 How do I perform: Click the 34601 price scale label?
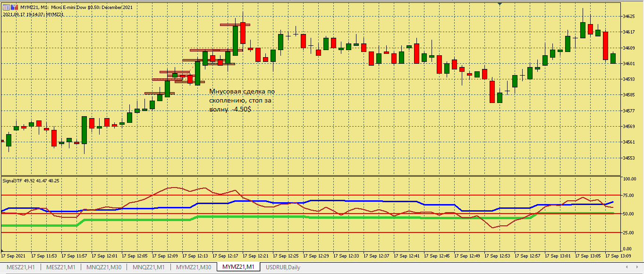pyautogui.click(x=629, y=63)
